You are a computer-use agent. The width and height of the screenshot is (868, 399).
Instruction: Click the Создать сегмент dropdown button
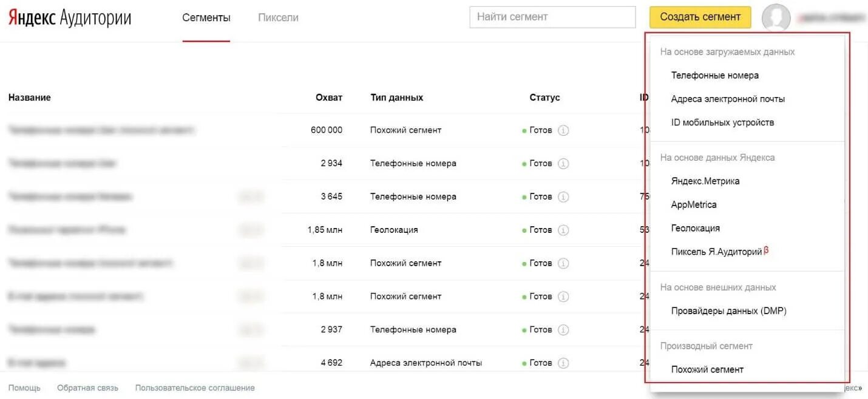[700, 17]
